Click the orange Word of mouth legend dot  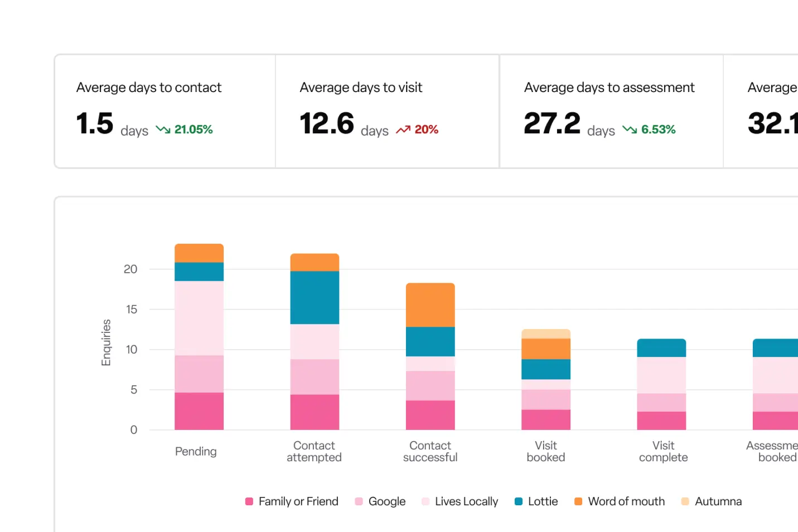click(x=578, y=501)
